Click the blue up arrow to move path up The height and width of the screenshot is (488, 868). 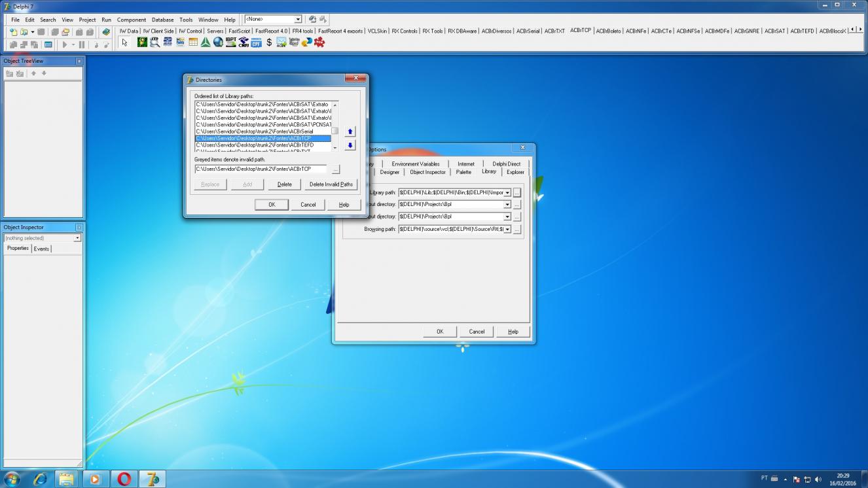pos(350,131)
